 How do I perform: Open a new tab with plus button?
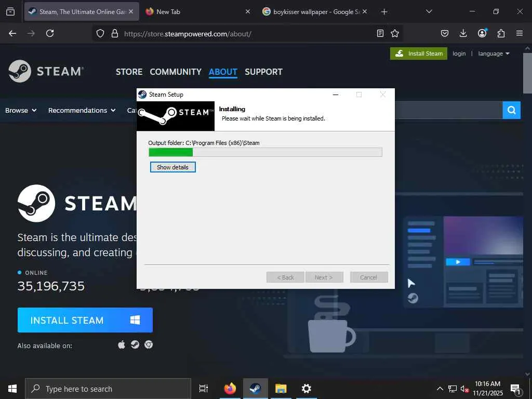pos(384,12)
